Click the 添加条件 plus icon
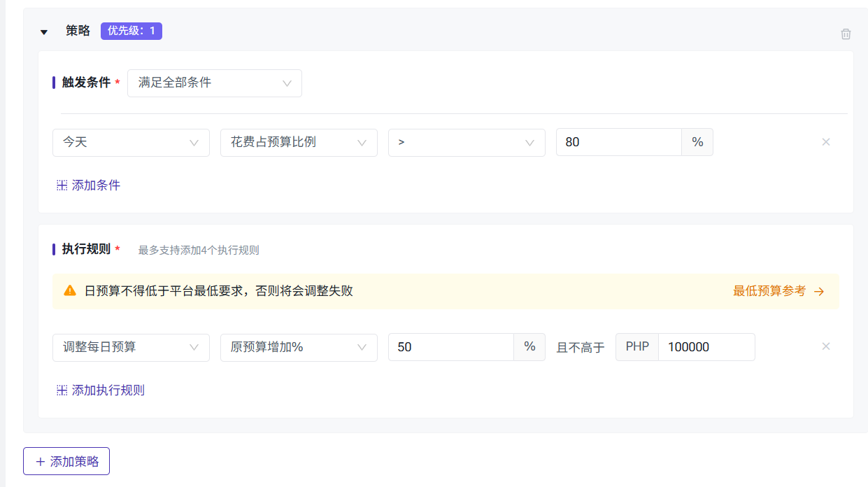 click(x=62, y=185)
